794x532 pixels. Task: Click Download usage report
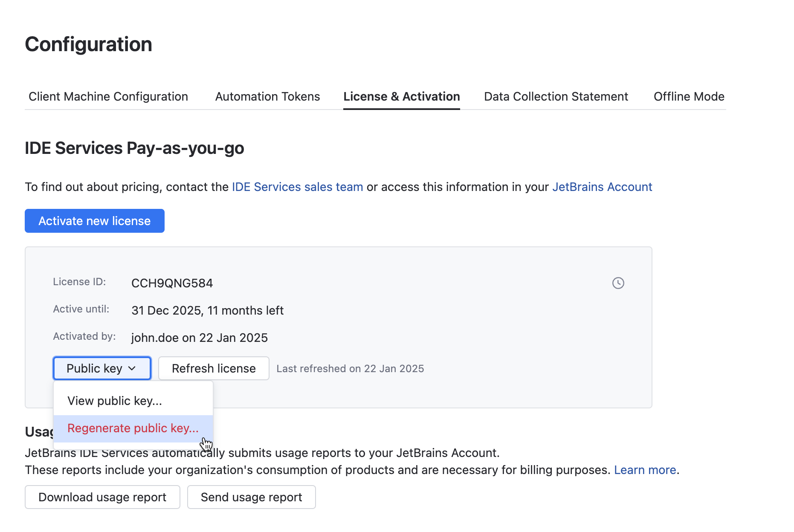click(102, 497)
